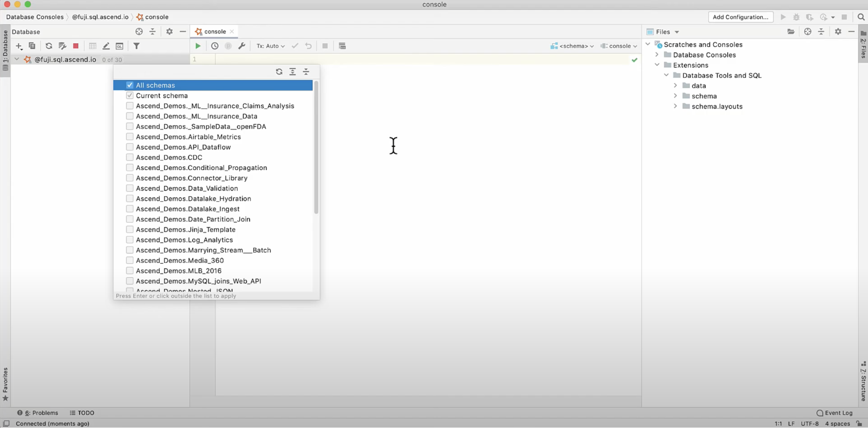Click the green Execute run button

pyautogui.click(x=198, y=46)
